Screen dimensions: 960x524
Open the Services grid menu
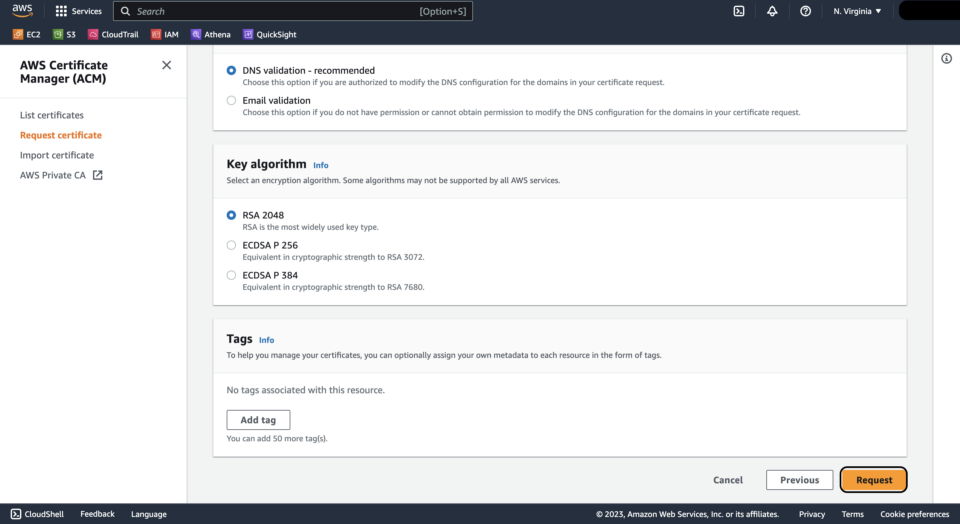78,11
